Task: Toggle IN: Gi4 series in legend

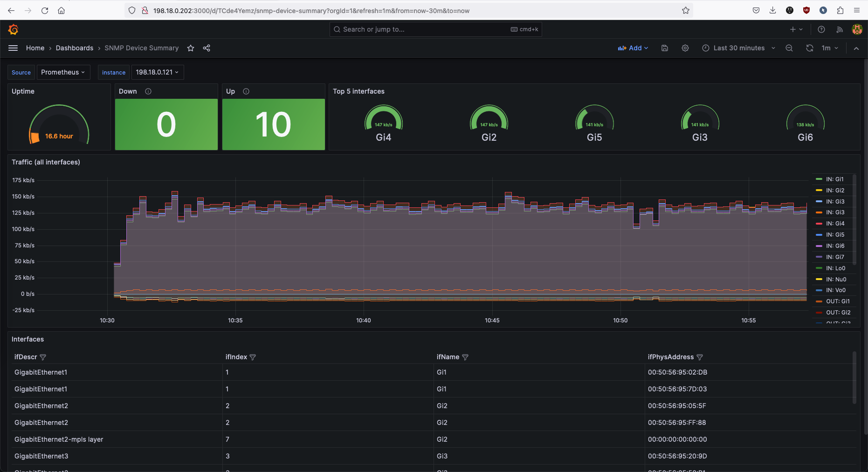Action: 835,224
